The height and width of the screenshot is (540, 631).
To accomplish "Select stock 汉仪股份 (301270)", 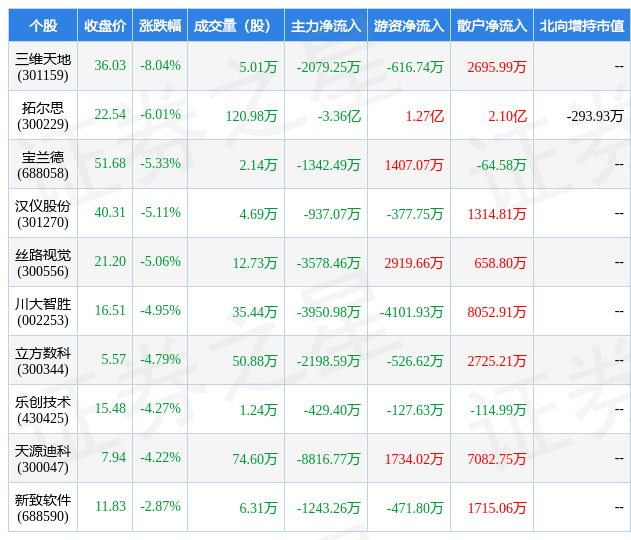I will (43, 214).
